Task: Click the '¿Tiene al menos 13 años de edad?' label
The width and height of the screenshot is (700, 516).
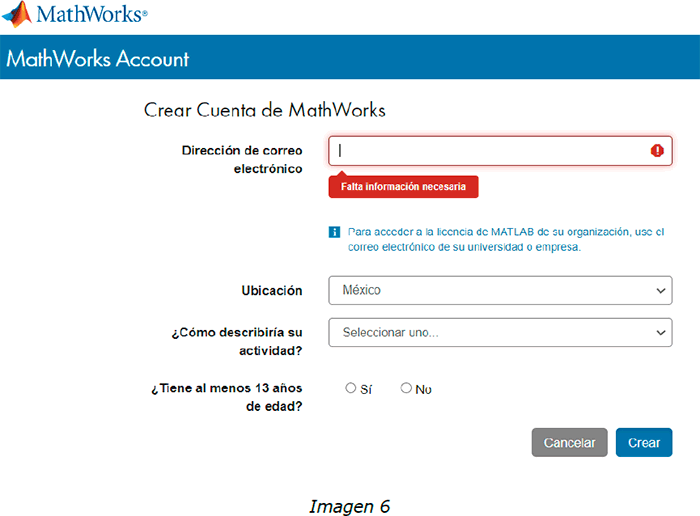Action: tap(227, 397)
